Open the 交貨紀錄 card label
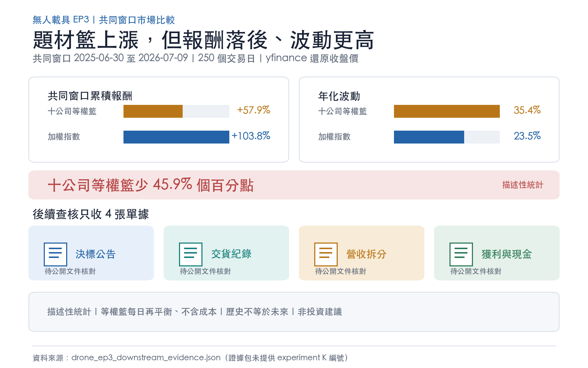The width and height of the screenshot is (588, 368). pyautogui.click(x=231, y=254)
